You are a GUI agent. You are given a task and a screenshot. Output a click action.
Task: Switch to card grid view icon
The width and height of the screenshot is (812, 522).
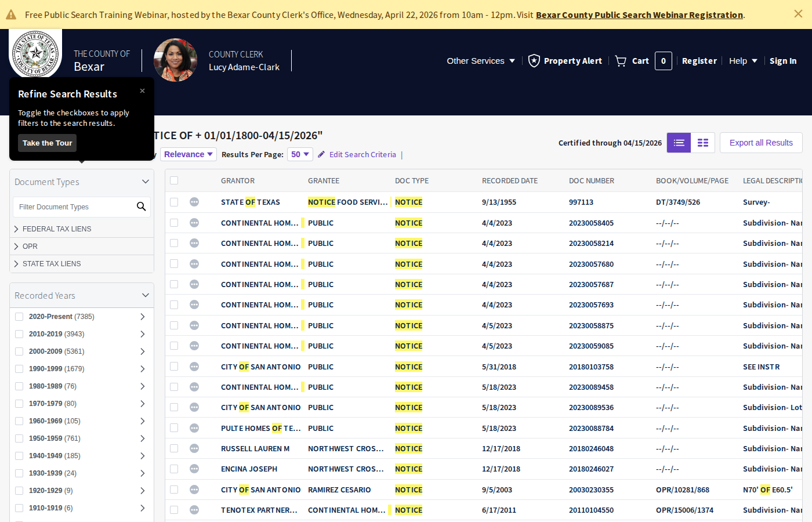[703, 143]
